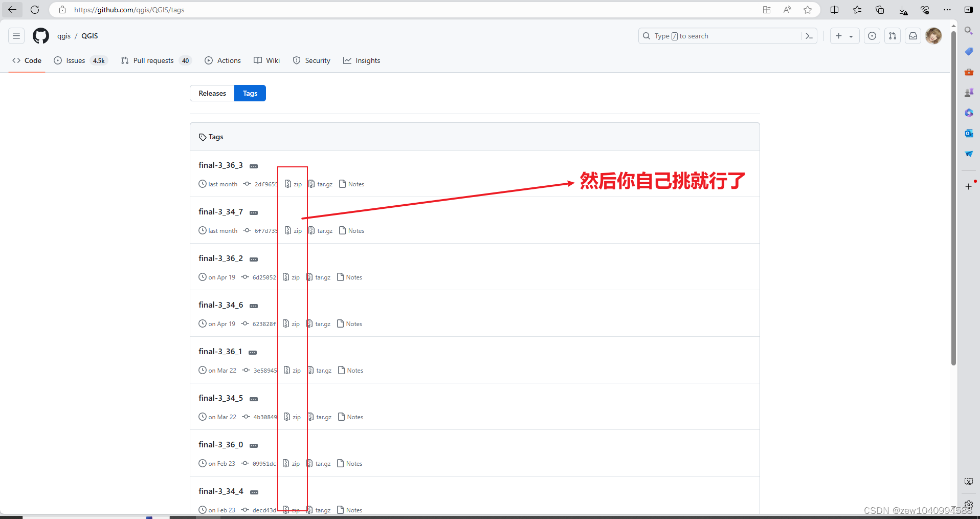Screen dimensions: 980x519
Task: Open the Wiki tab
Action: (266, 60)
